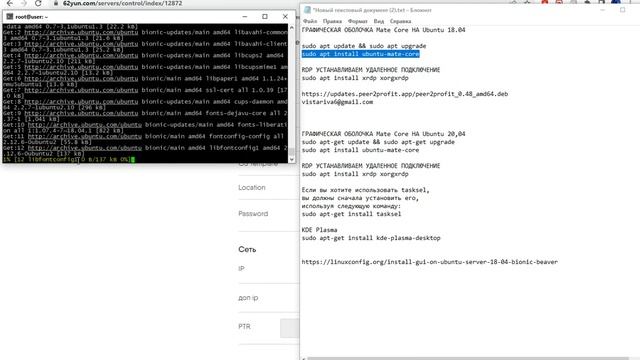640x360 pixels.
Task: Click the PTR input field
Action: click(289, 328)
